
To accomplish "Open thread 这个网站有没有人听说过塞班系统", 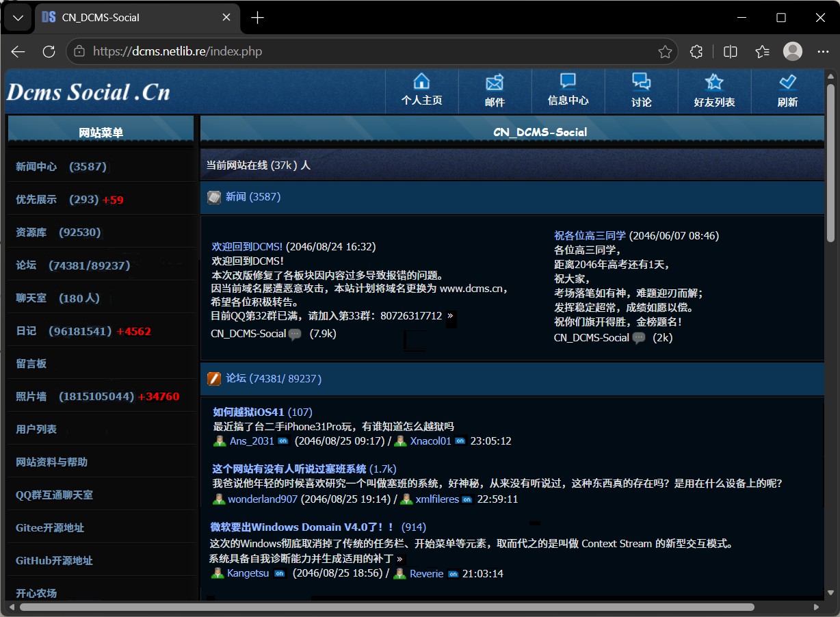I will click(289, 469).
